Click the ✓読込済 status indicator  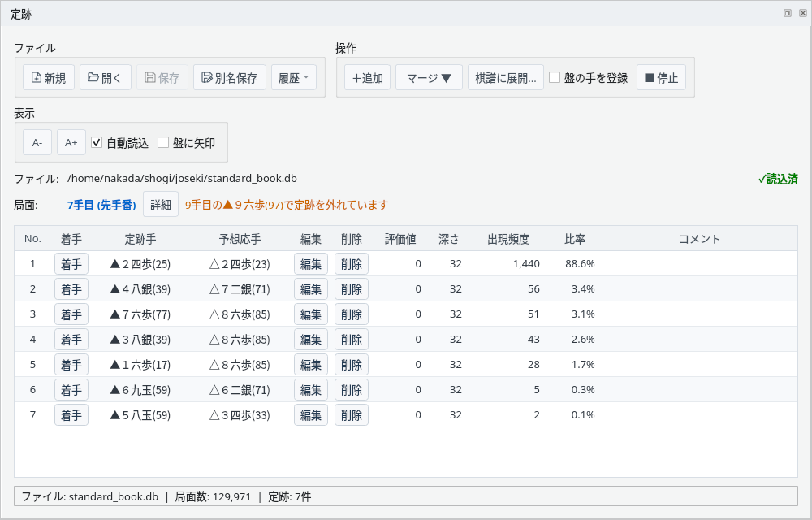click(778, 180)
